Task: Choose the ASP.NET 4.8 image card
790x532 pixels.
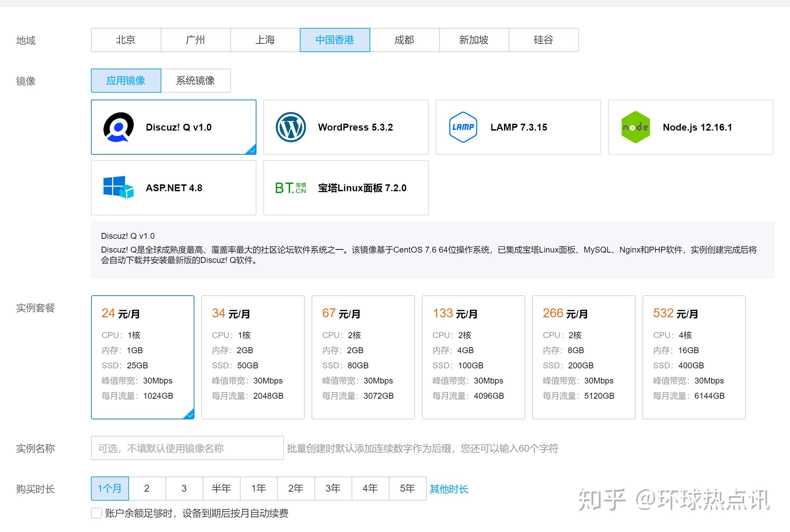Action: [x=174, y=188]
